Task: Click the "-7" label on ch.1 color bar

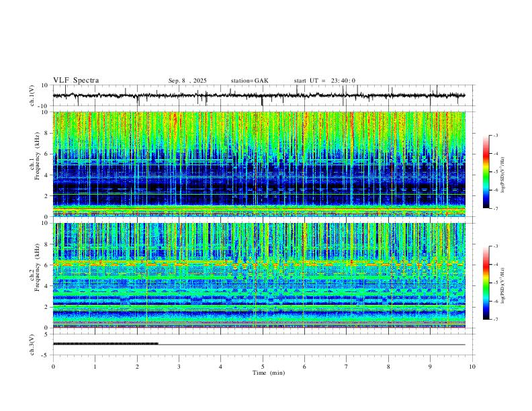Action: coord(495,209)
